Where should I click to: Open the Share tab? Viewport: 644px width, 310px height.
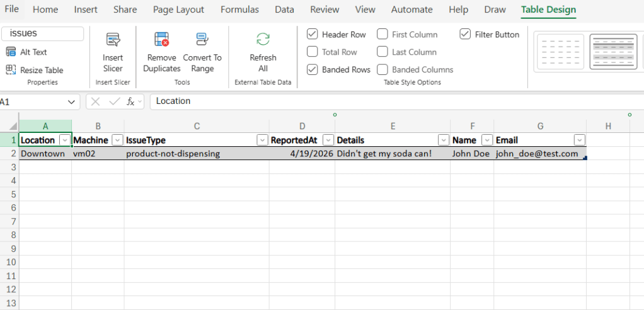[x=125, y=9]
